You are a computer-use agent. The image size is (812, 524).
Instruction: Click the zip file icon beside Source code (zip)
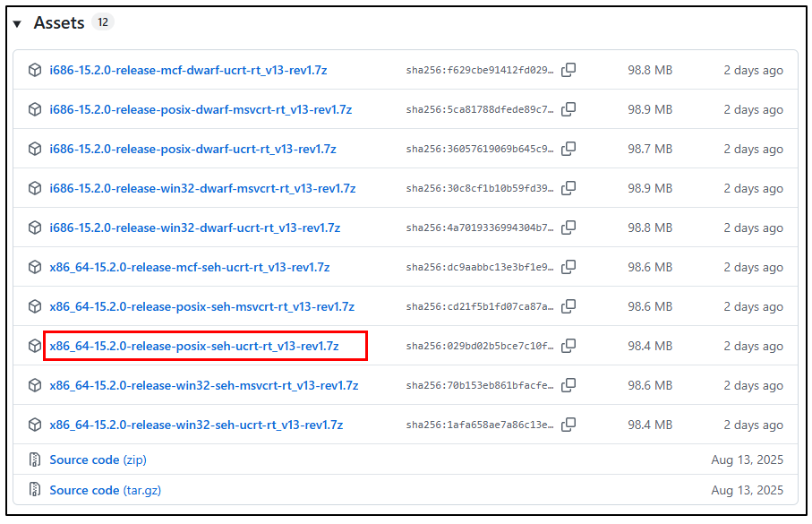(35, 460)
